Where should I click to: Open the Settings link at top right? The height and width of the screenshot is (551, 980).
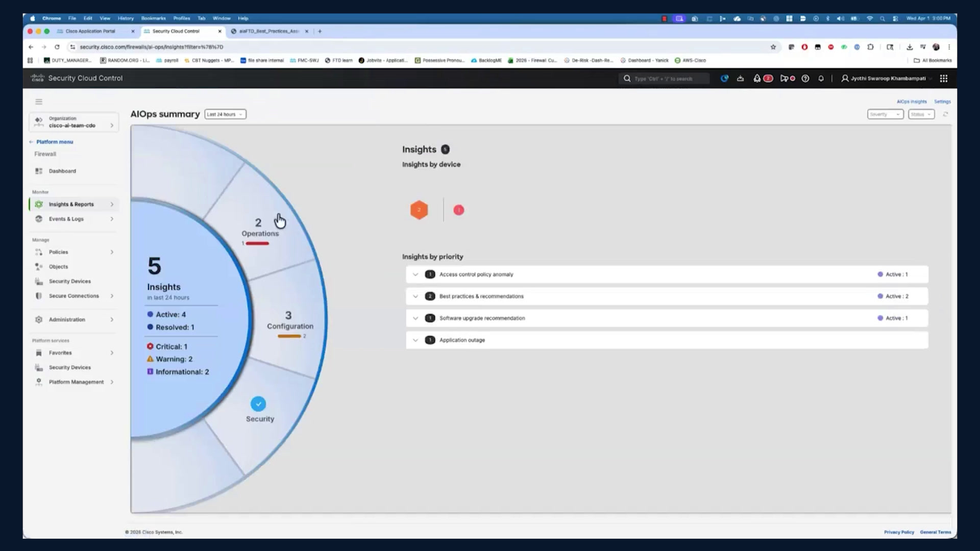pyautogui.click(x=942, y=102)
